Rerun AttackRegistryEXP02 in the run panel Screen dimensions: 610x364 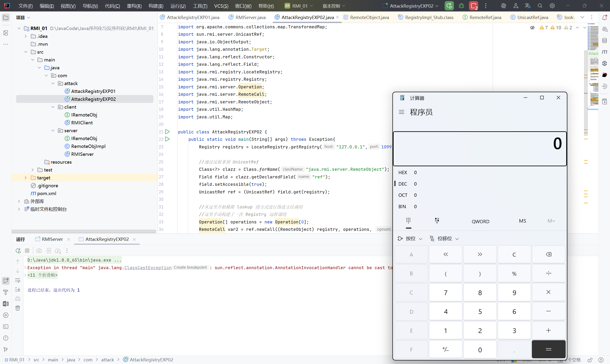pos(18,251)
